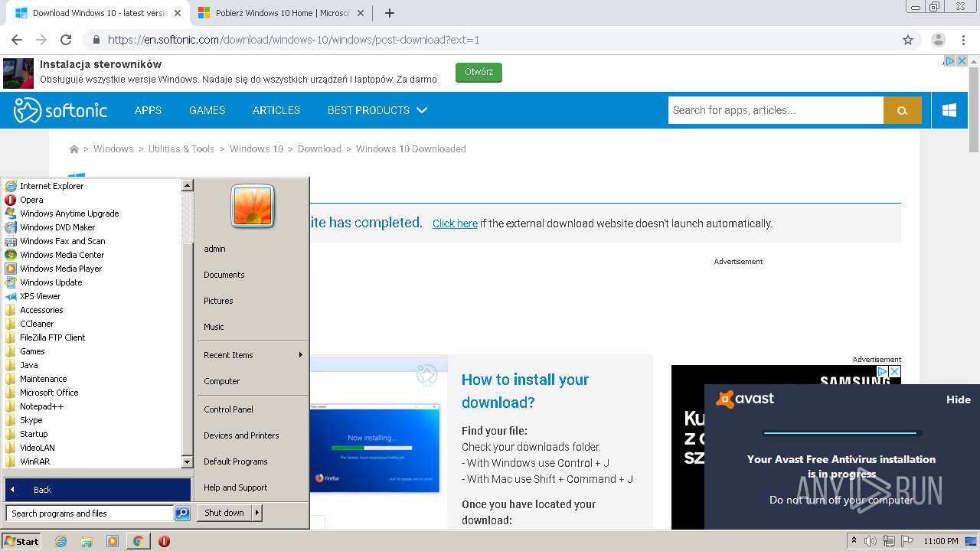Click the Windows platform icon in Softonic header
The image size is (980, 551).
949,110
